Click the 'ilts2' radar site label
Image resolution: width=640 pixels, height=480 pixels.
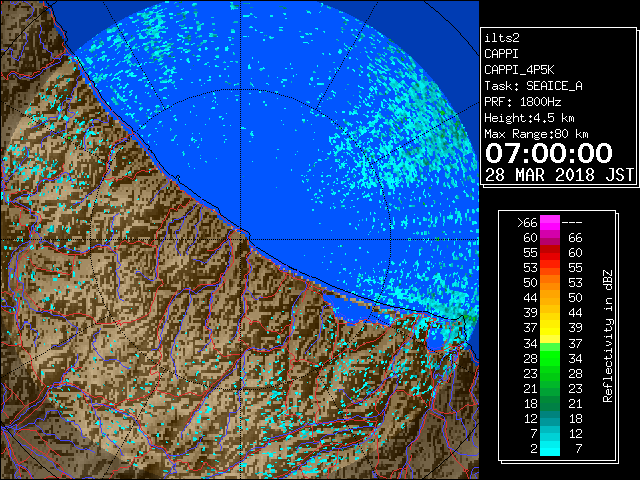tap(502, 38)
